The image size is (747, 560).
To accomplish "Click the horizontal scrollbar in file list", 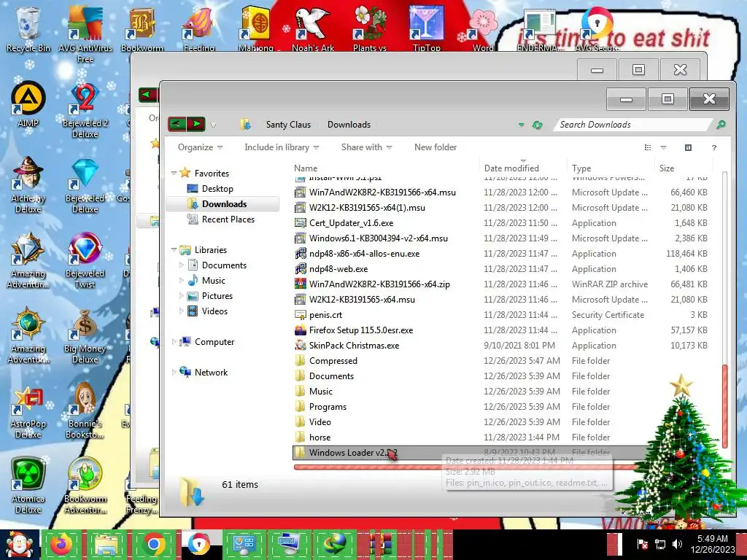I will tap(466, 467).
